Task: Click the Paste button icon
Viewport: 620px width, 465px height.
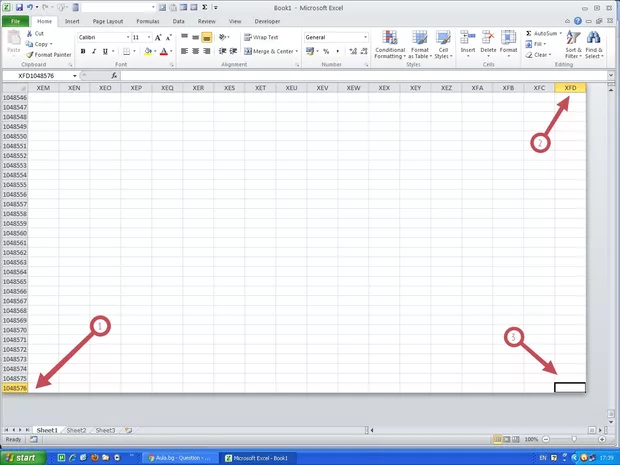Action: [14, 38]
